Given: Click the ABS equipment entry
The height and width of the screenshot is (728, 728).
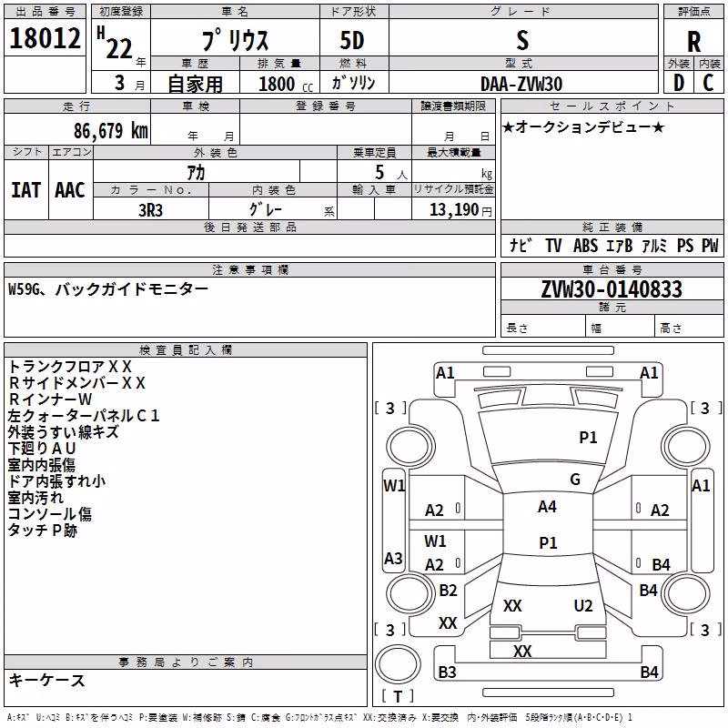Looking at the screenshot, I should point(585,245).
